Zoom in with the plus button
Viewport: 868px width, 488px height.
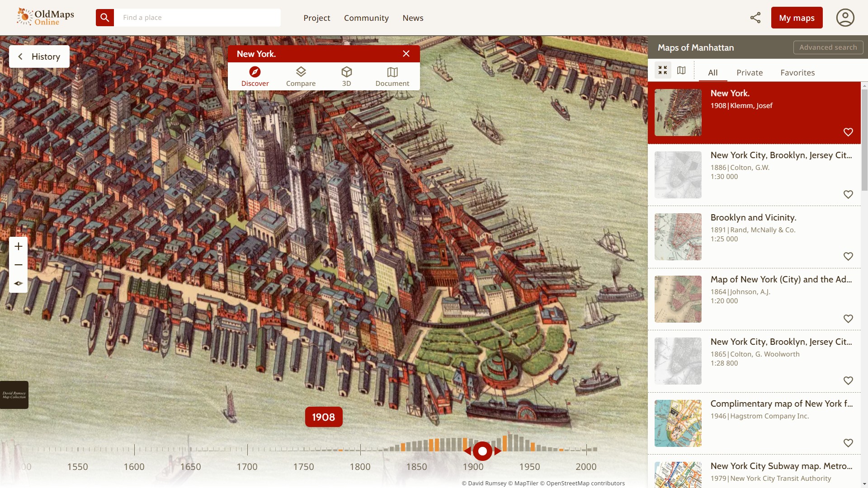click(19, 246)
